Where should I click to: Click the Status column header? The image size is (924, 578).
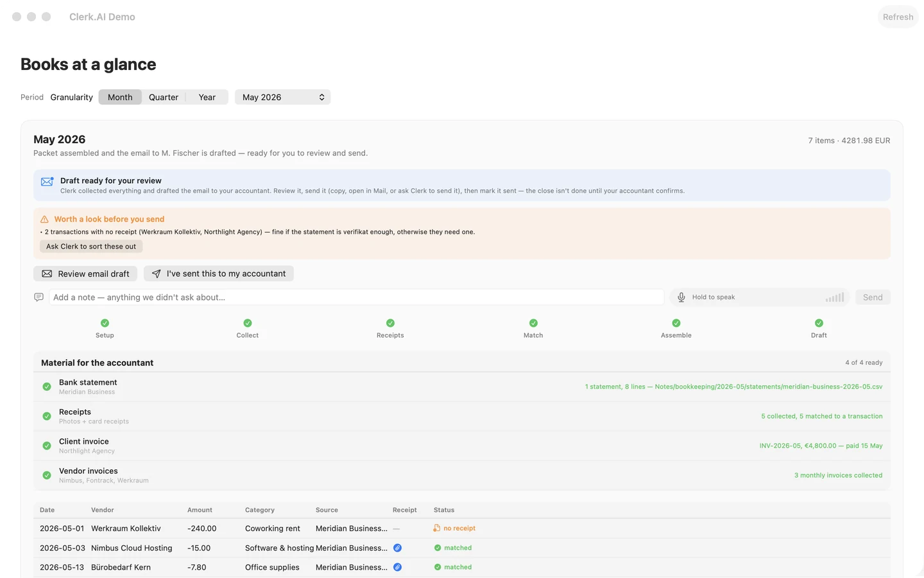click(444, 510)
